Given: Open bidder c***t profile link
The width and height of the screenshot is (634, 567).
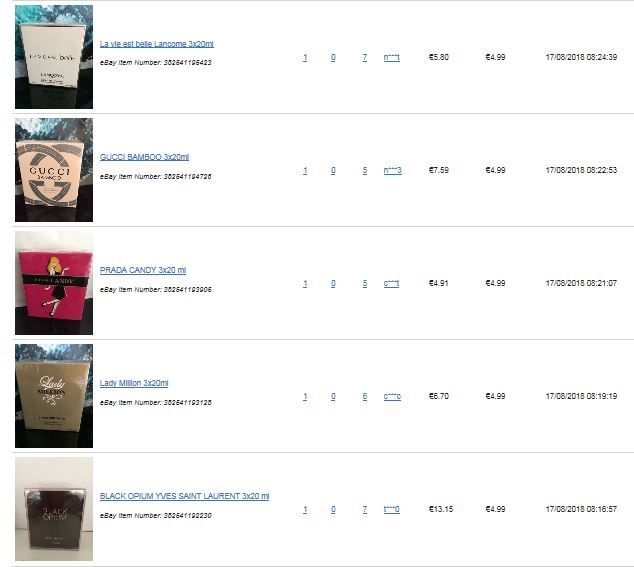Looking at the screenshot, I should (391, 284).
